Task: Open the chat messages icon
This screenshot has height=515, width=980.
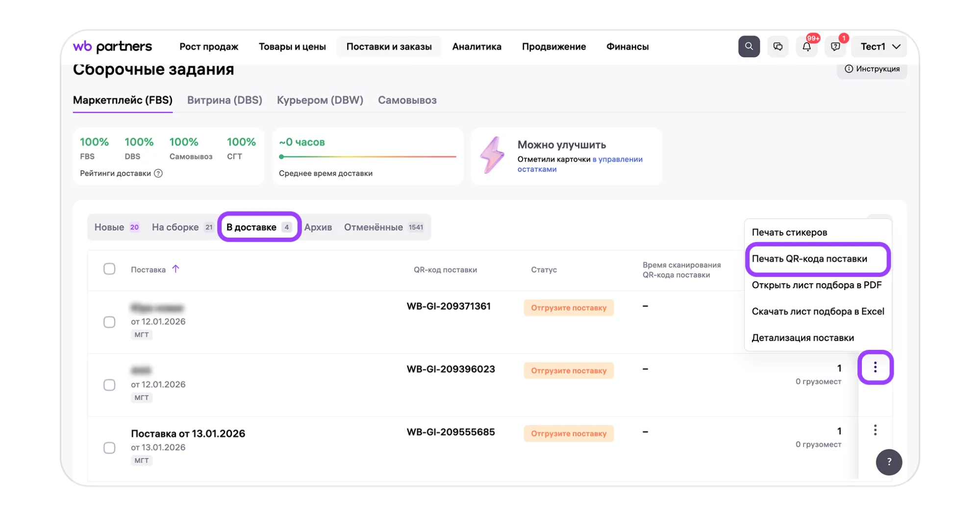Action: pyautogui.click(x=778, y=47)
